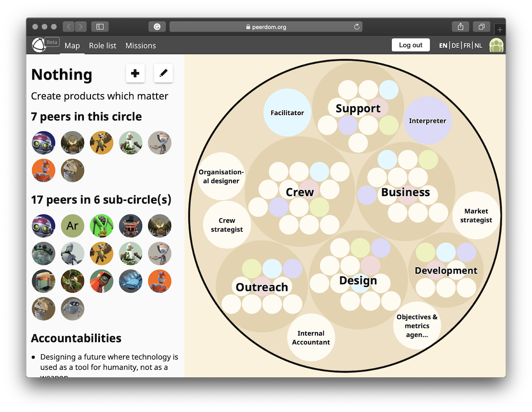This screenshot has width=532, height=412.
Task: Switch to the Role list view
Action: pyautogui.click(x=102, y=45)
